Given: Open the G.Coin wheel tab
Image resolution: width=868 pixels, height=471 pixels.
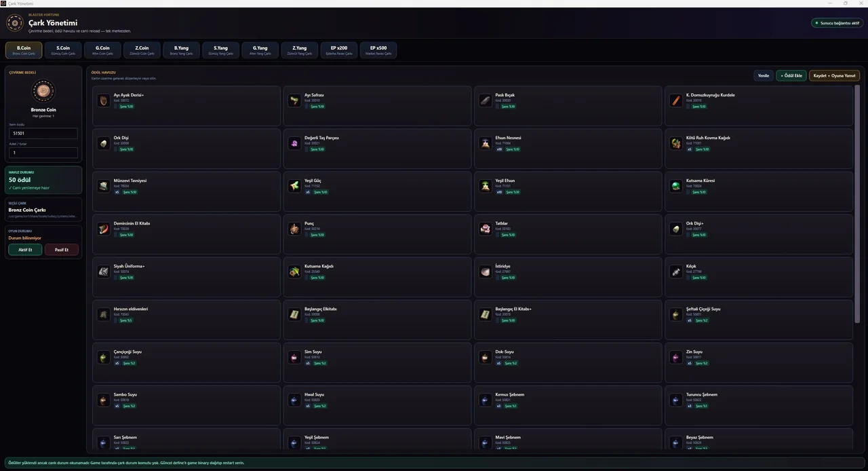Looking at the screenshot, I should click(x=102, y=50).
